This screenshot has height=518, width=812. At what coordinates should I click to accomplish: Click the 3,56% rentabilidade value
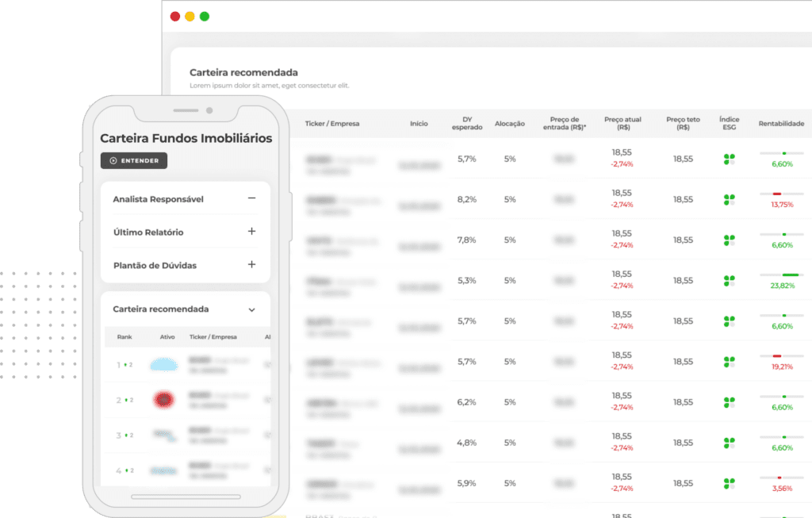tap(782, 489)
